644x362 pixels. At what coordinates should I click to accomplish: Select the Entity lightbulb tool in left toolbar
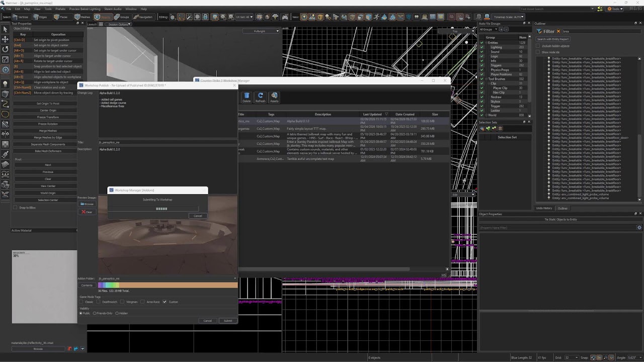coord(5,83)
